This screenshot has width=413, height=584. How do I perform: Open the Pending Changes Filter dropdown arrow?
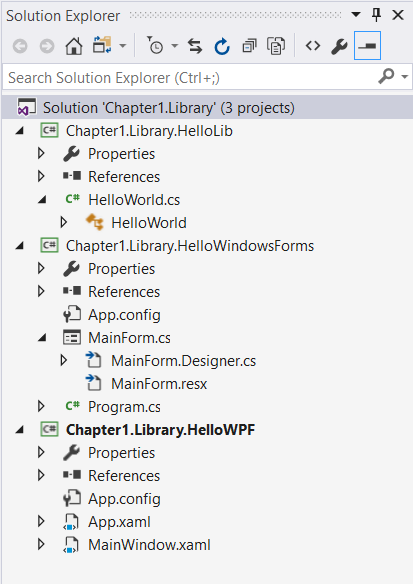point(174,46)
